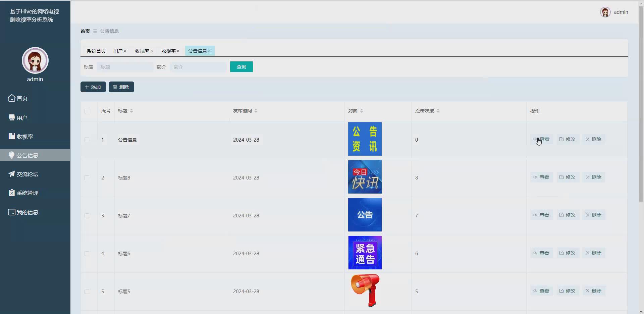This screenshot has width=644, height=314.
Task: Edit row 标题8 with 修改
Action: pos(568,177)
